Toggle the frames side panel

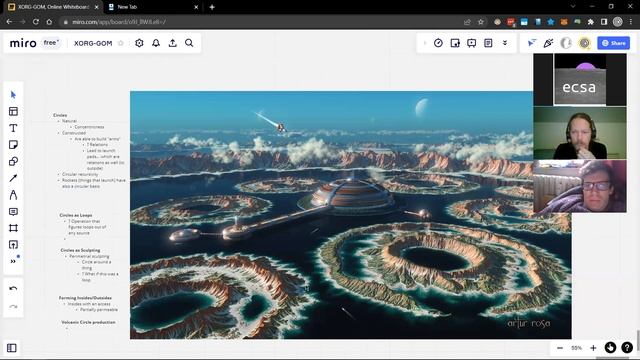pyautogui.click(x=12, y=348)
